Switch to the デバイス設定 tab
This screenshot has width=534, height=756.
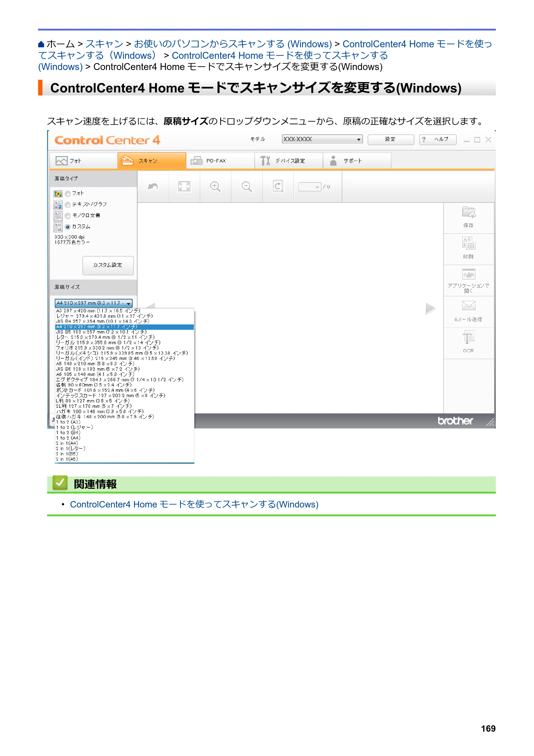(289, 161)
